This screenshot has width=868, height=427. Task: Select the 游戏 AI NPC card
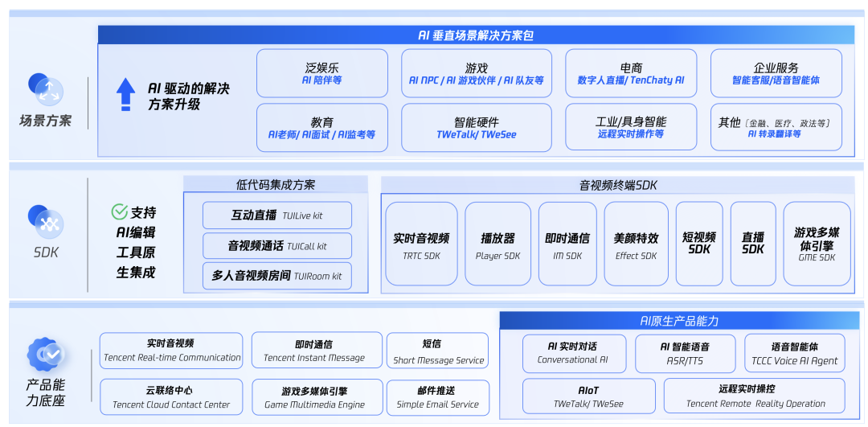(x=476, y=73)
